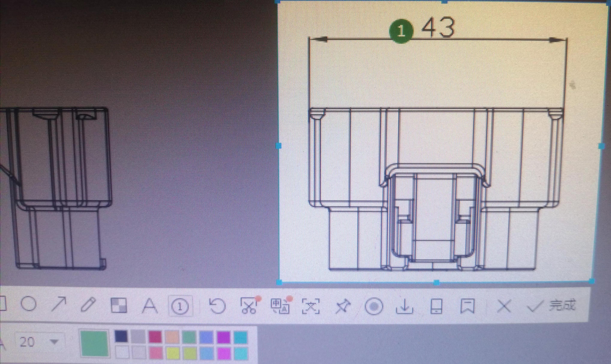This screenshot has width=611, height=364.
Task: Select the mosaic blur tool
Action: coord(119,305)
